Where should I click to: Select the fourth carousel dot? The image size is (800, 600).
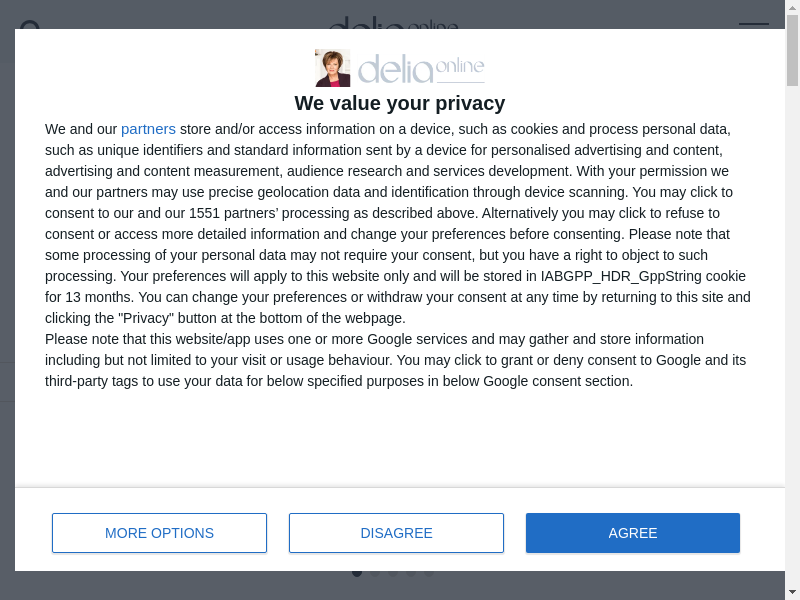(411, 573)
